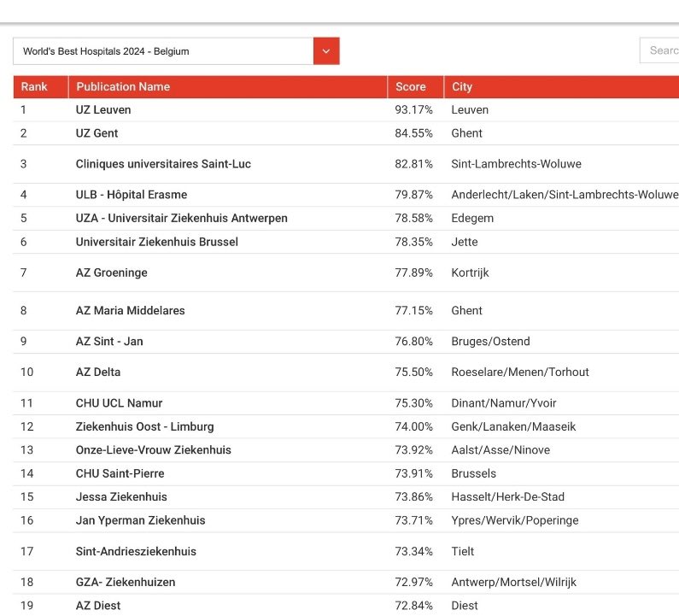The width and height of the screenshot is (679, 616).
Task: Select UZA - Universitair Ziekenhuis Antwerpen
Action: coord(181,219)
